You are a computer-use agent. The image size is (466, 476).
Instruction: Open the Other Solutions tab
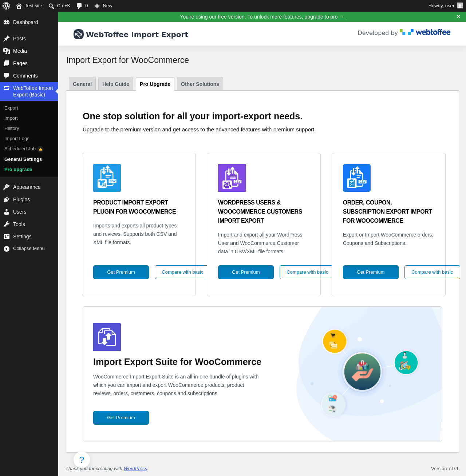point(200,84)
